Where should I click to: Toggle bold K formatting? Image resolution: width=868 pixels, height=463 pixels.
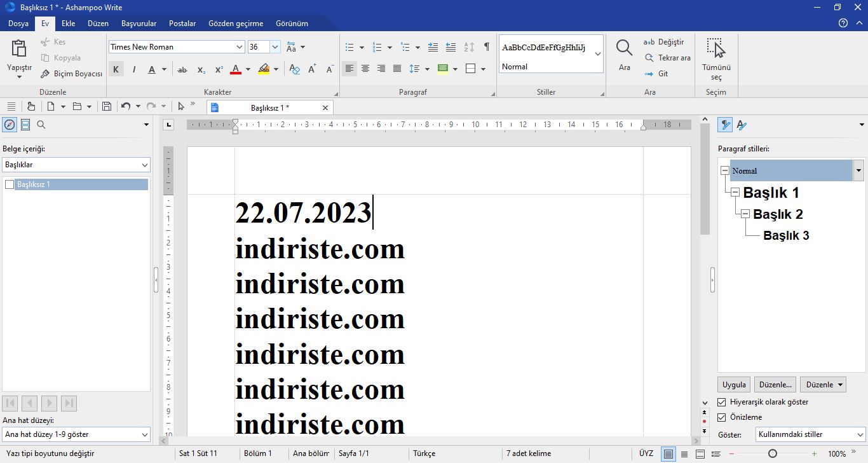pos(116,69)
